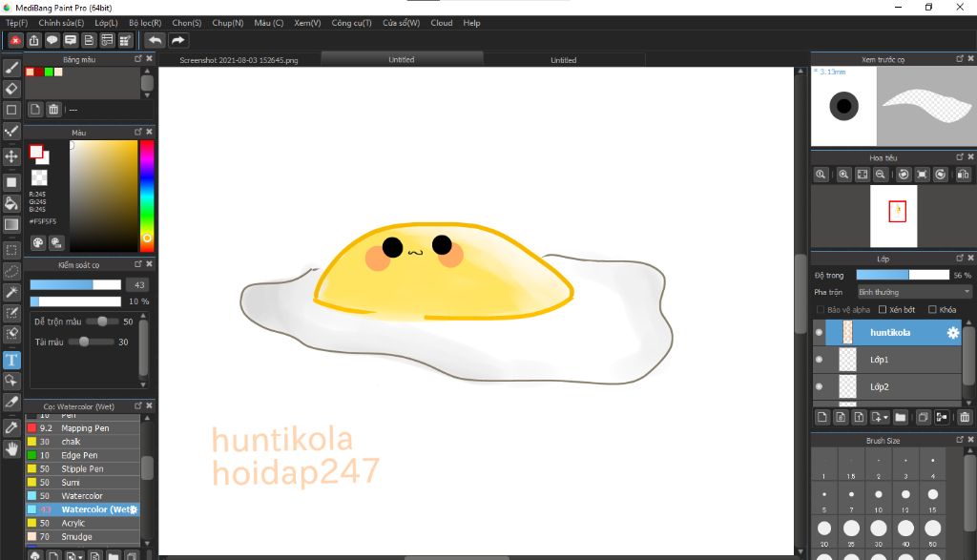Select the Stipple Pen brush
This screenshot has width=977, height=560.
[x=82, y=469]
